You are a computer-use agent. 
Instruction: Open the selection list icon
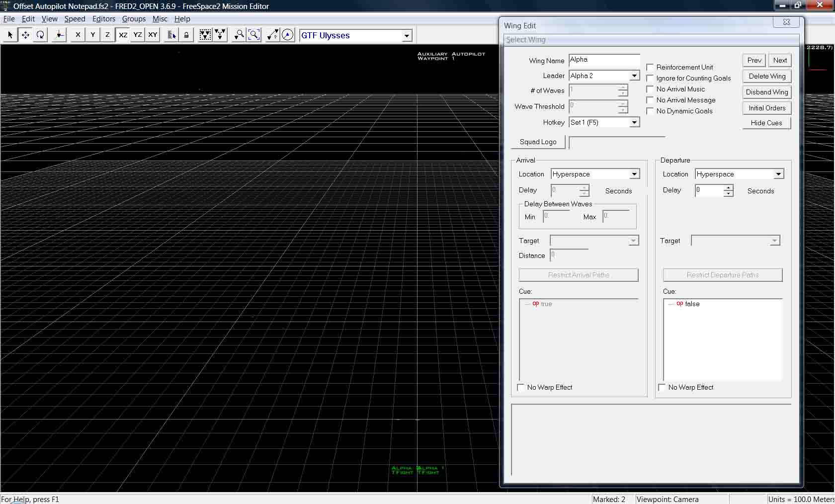[x=171, y=35]
